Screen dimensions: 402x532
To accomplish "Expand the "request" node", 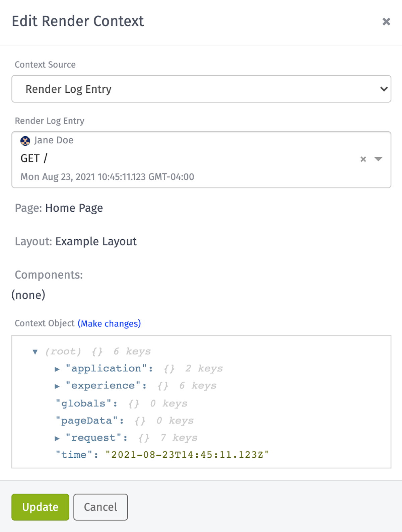I will pos(57,438).
